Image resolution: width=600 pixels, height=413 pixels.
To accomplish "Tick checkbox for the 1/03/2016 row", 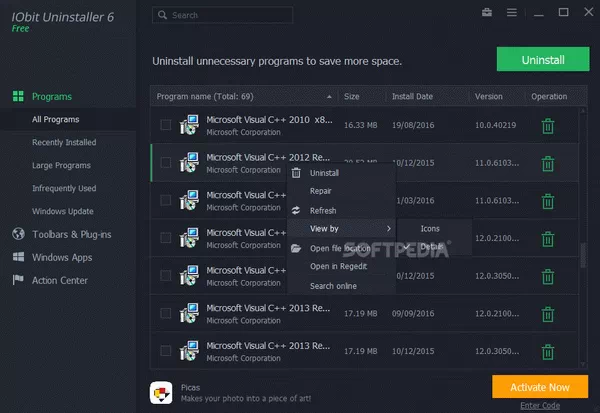I will [166, 200].
